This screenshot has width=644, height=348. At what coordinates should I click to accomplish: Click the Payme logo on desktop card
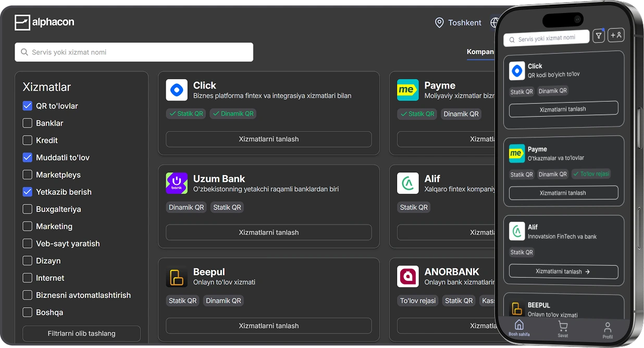tap(408, 90)
